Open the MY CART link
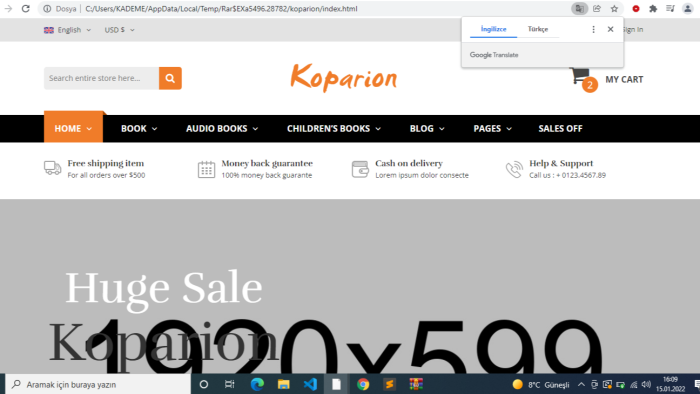Viewport: 700px width, 394px height. [x=624, y=79]
